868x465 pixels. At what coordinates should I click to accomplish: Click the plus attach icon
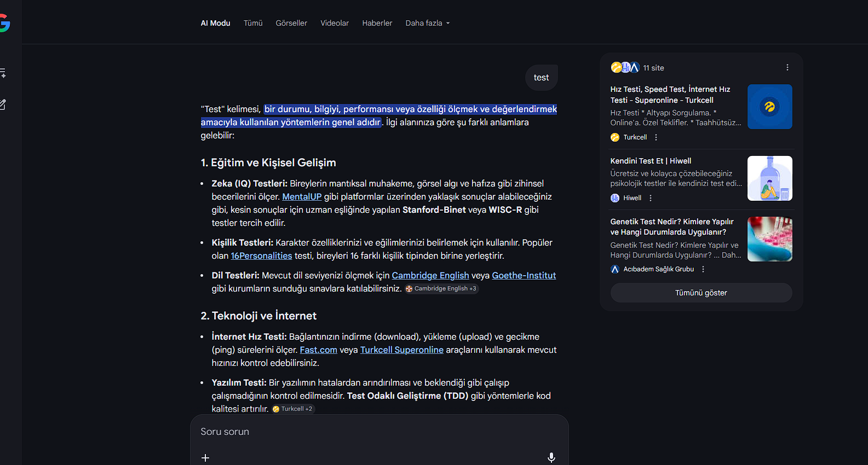click(205, 457)
